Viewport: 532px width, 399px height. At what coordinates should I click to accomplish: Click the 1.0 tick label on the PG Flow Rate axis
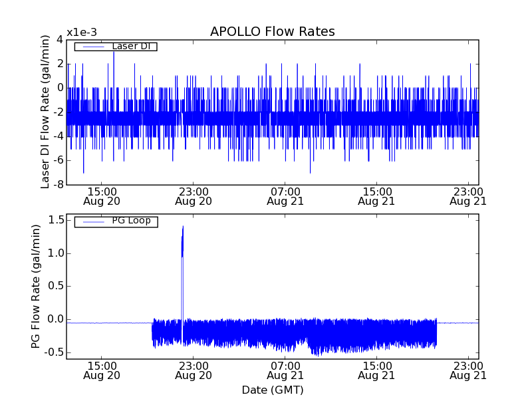pos(55,253)
